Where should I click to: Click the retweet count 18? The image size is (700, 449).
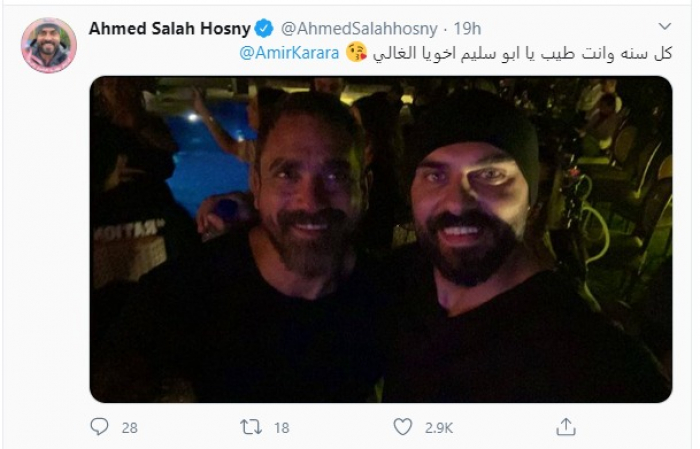pyautogui.click(x=281, y=427)
